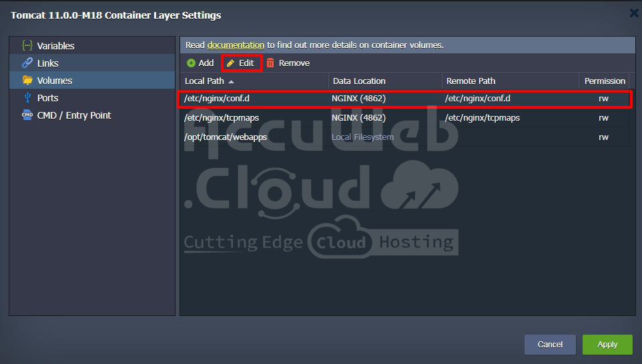Viewport: 642px width, 364px height.
Task: Select the Volumes section
Action: (x=92, y=80)
